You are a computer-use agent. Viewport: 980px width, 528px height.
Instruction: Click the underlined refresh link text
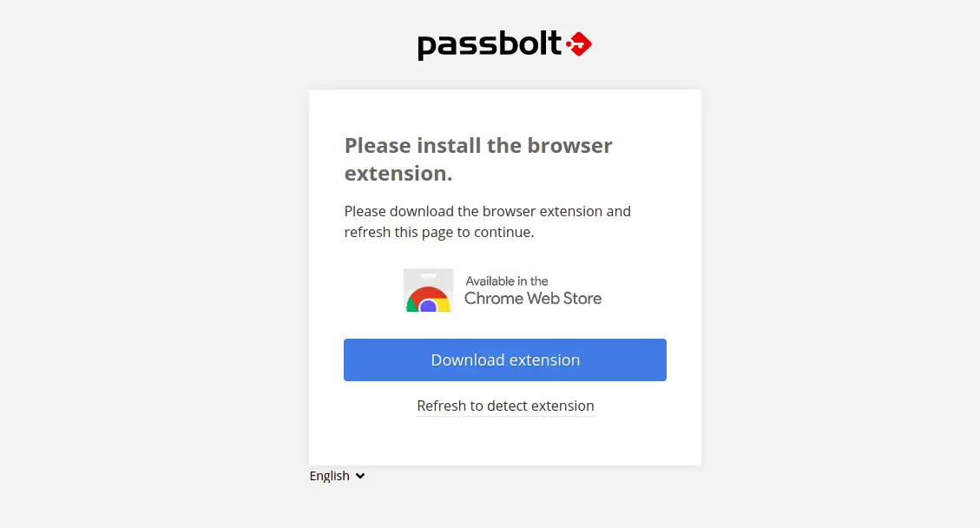point(504,406)
